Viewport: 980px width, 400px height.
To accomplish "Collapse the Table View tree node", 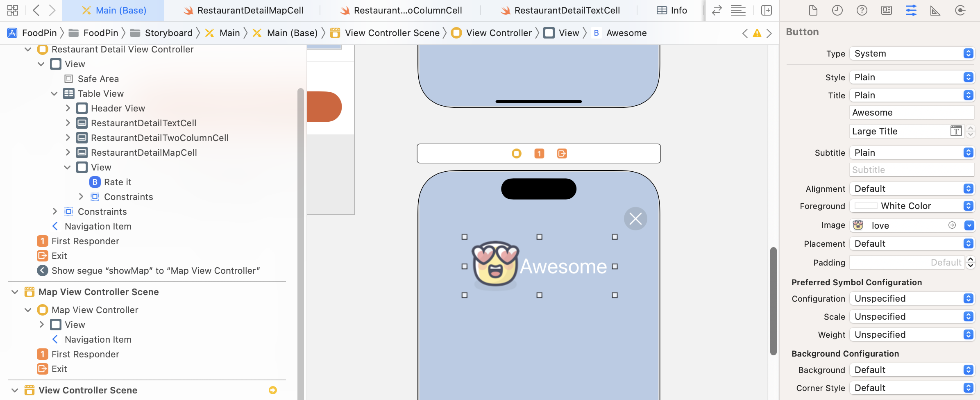I will tap(54, 94).
